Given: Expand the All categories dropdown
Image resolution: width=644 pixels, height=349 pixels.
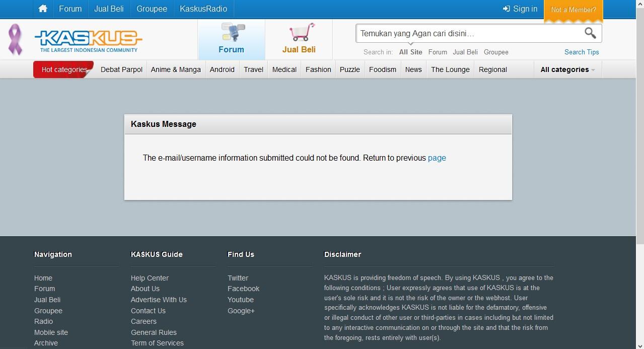Looking at the screenshot, I should (567, 69).
